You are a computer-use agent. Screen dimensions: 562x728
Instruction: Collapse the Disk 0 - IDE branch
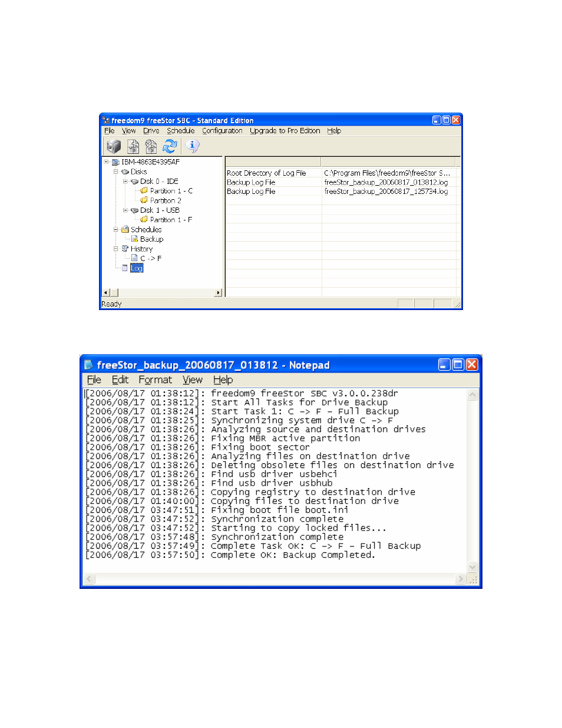click(x=125, y=182)
